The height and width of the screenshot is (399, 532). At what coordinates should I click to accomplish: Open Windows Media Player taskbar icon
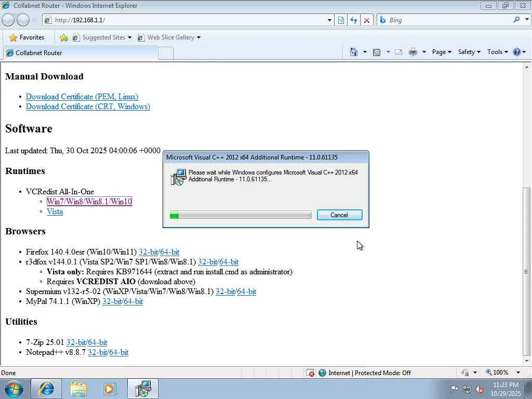point(110,389)
